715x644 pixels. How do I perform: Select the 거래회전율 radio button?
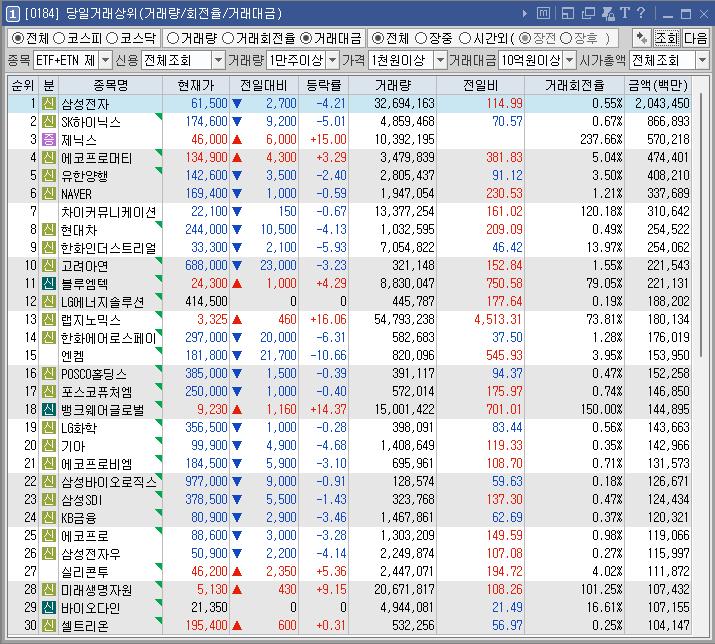pyautogui.click(x=228, y=38)
